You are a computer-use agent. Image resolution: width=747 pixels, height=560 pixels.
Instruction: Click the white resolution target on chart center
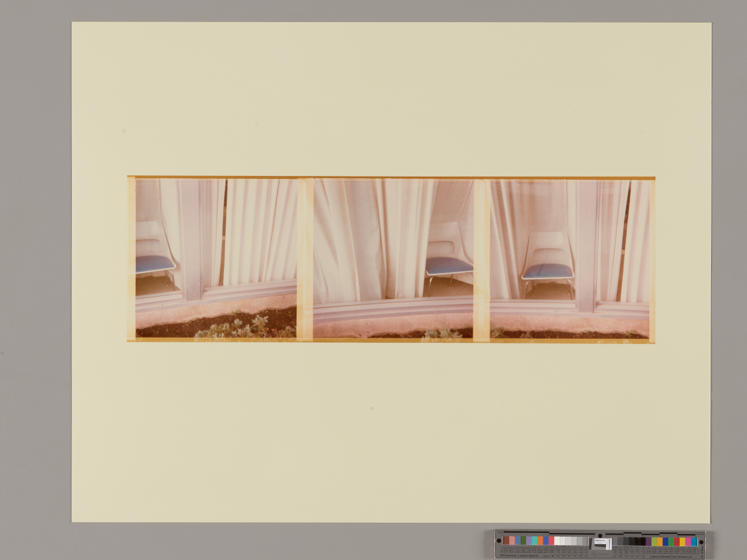(602, 543)
